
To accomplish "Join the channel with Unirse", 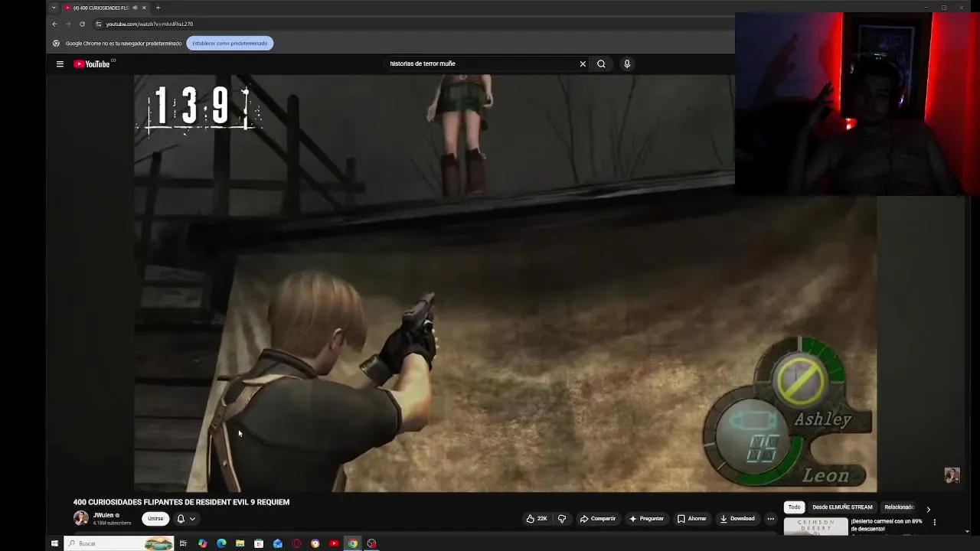I will click(x=155, y=519).
